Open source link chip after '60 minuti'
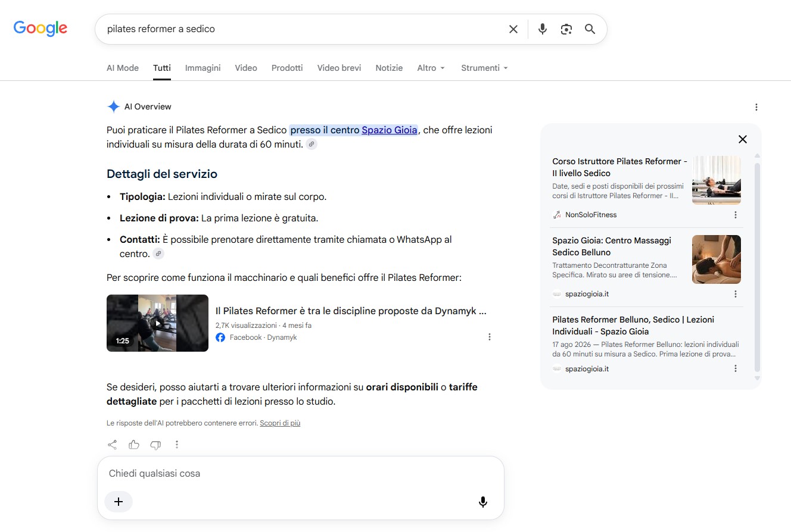This screenshot has height=532, width=791. click(x=312, y=144)
